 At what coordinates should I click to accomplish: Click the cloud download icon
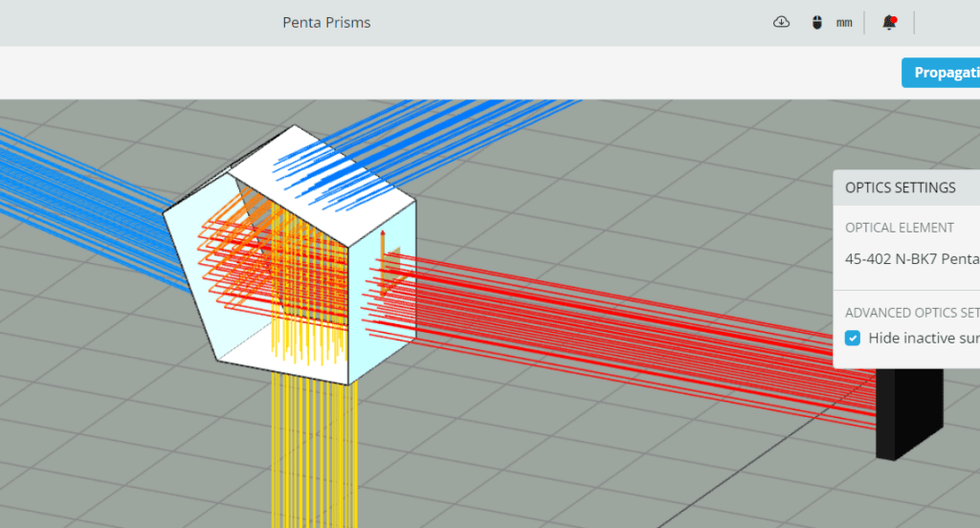(x=781, y=23)
